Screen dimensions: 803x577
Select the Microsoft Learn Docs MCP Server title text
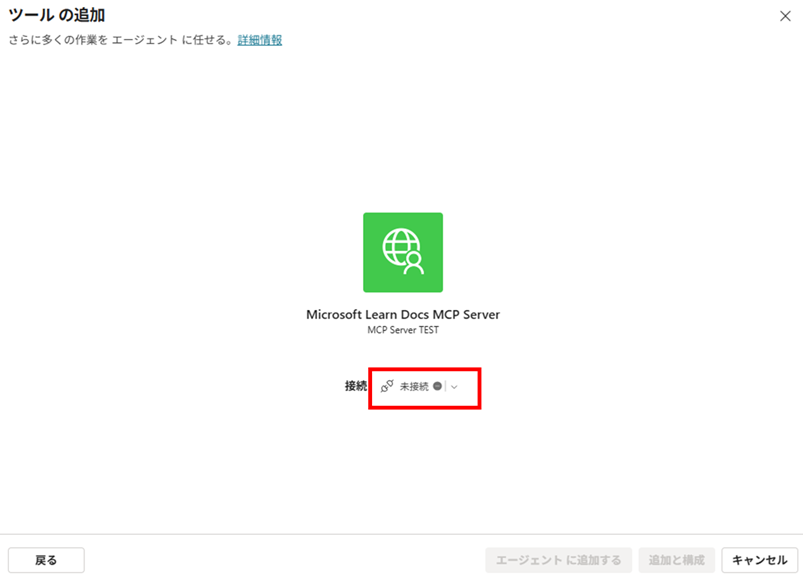[403, 314]
